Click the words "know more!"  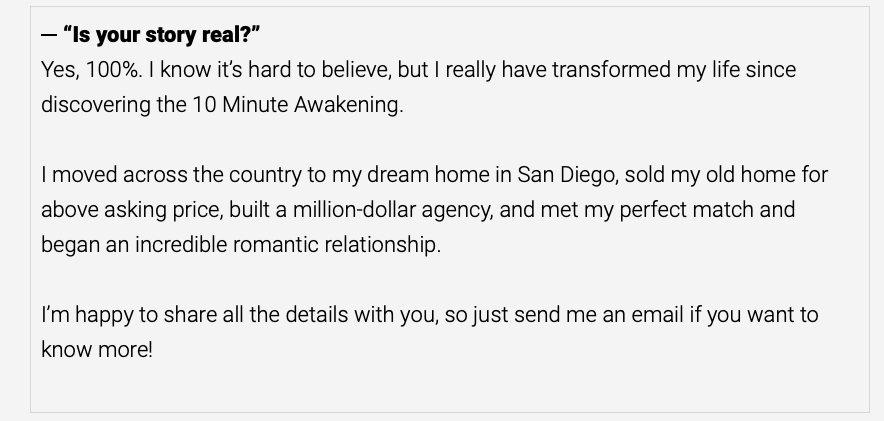point(97,350)
